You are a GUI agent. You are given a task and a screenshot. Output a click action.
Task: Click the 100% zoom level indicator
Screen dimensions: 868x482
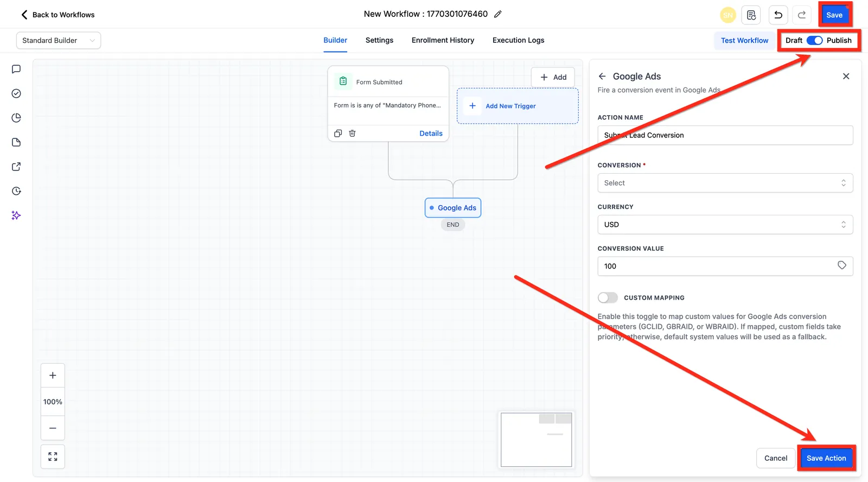click(53, 402)
